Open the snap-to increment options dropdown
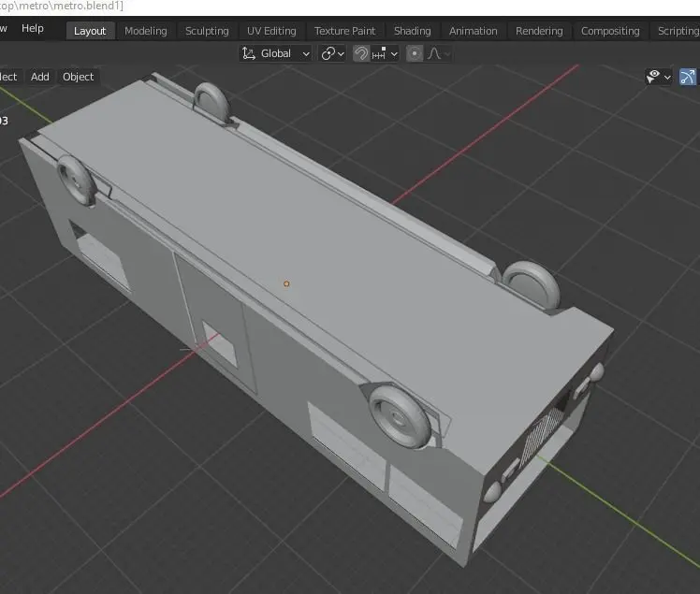 click(385, 54)
